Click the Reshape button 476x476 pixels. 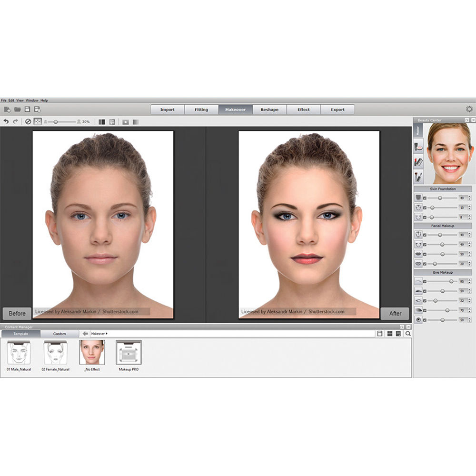tap(269, 109)
